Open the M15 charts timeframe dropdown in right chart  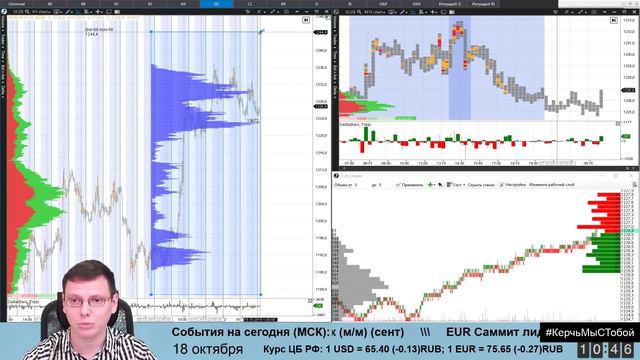(374, 12)
